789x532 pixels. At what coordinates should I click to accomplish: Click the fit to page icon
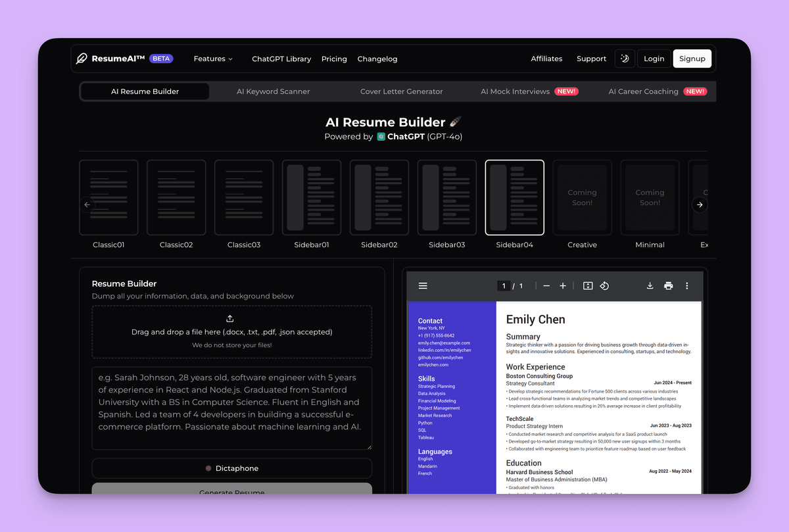coord(588,285)
